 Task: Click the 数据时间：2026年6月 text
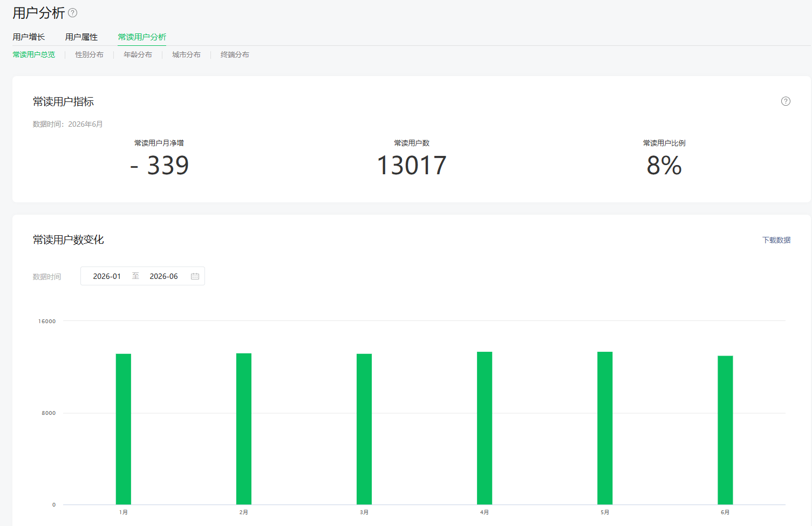pos(67,124)
